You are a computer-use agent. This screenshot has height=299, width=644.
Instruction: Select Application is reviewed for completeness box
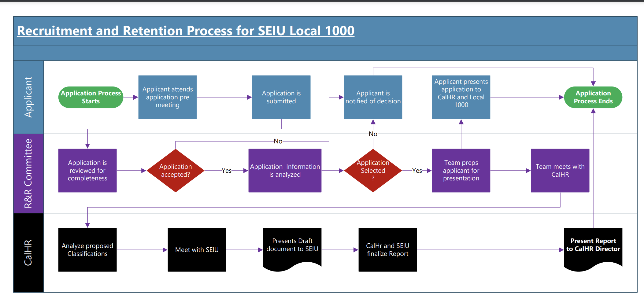(x=87, y=171)
